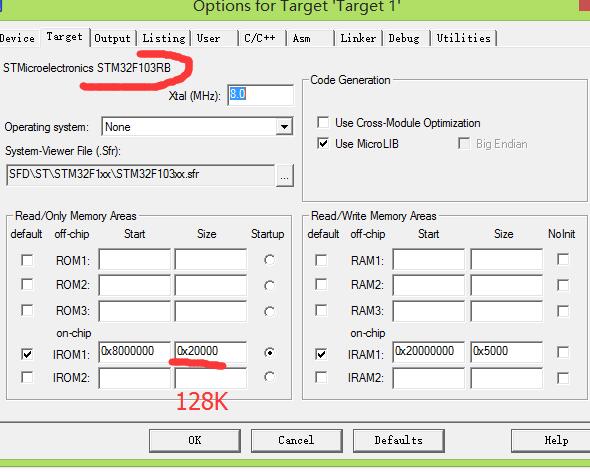Enable Use Cross-Module Optimization checkbox
This screenshot has height=472, width=590.
323,122
